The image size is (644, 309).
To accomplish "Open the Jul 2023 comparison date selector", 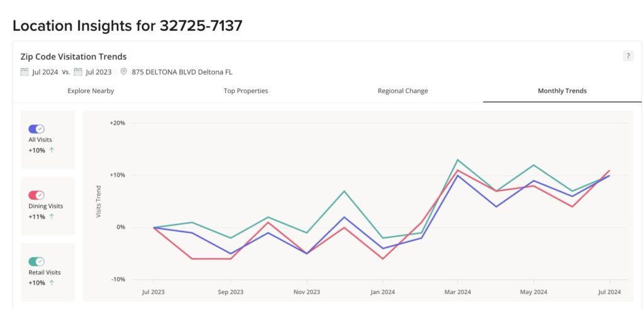I will (93, 72).
